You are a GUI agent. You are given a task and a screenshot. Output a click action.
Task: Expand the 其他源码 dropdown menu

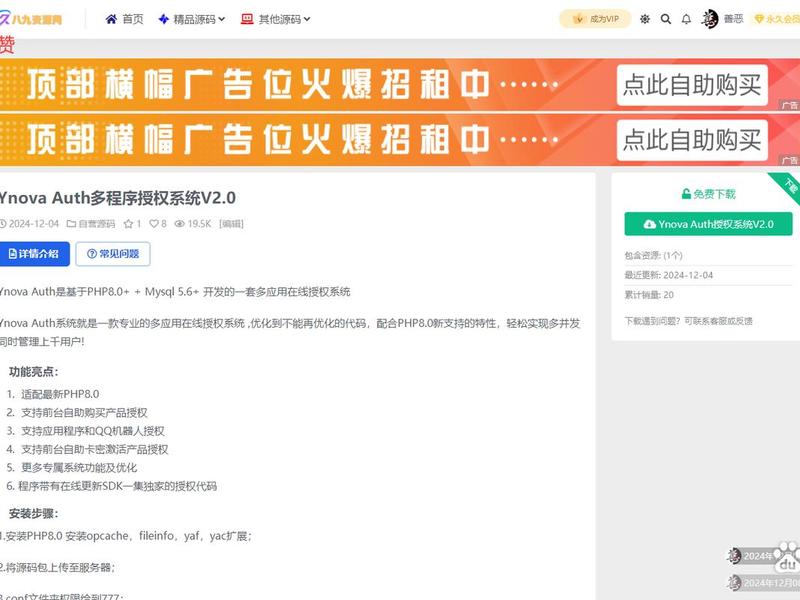(x=276, y=19)
